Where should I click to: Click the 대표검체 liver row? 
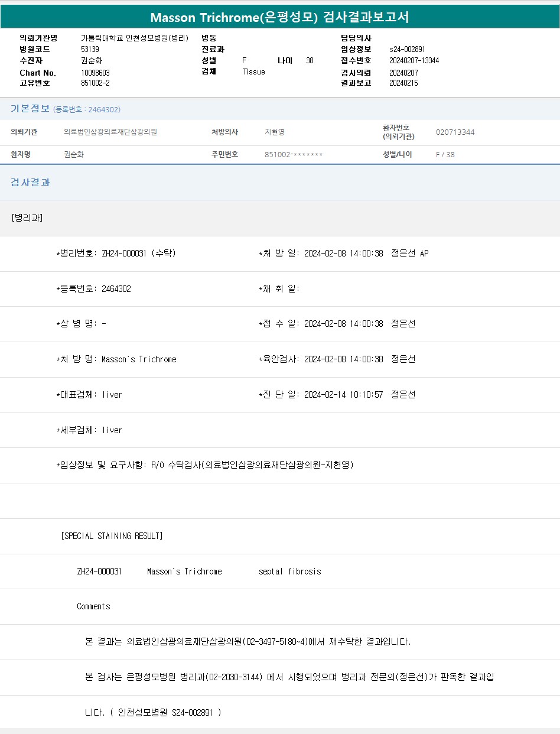pyautogui.click(x=89, y=395)
